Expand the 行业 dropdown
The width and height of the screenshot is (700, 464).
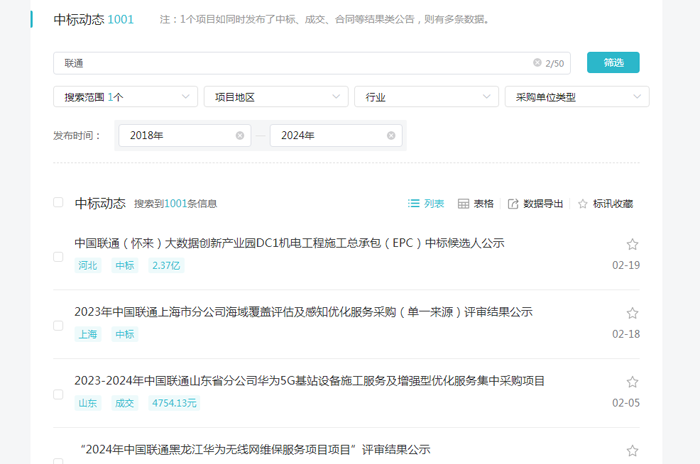[426, 97]
